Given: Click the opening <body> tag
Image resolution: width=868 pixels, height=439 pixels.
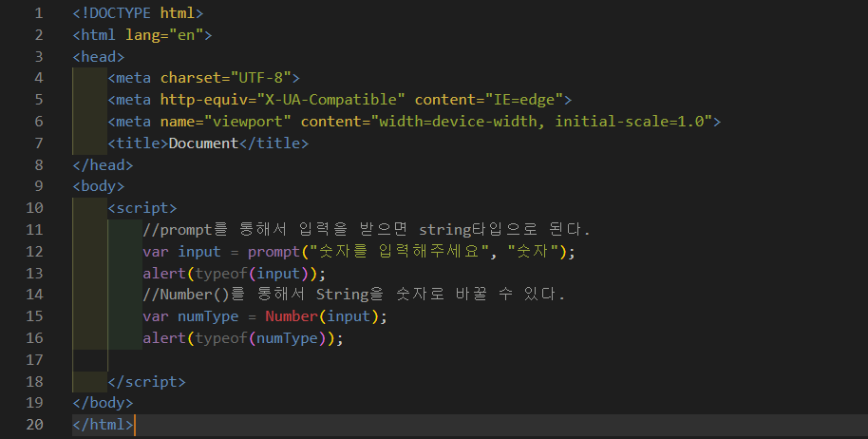Looking at the screenshot, I should [99, 186].
